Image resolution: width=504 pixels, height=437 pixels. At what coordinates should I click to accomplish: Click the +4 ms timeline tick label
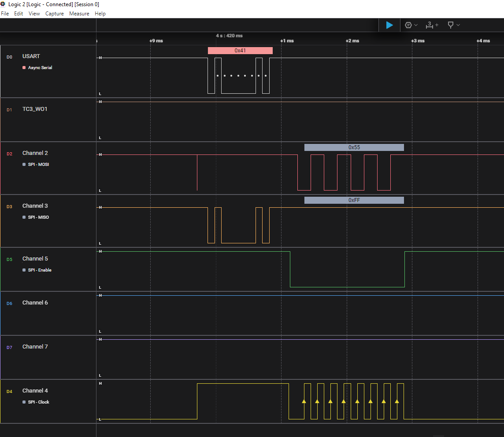click(483, 41)
